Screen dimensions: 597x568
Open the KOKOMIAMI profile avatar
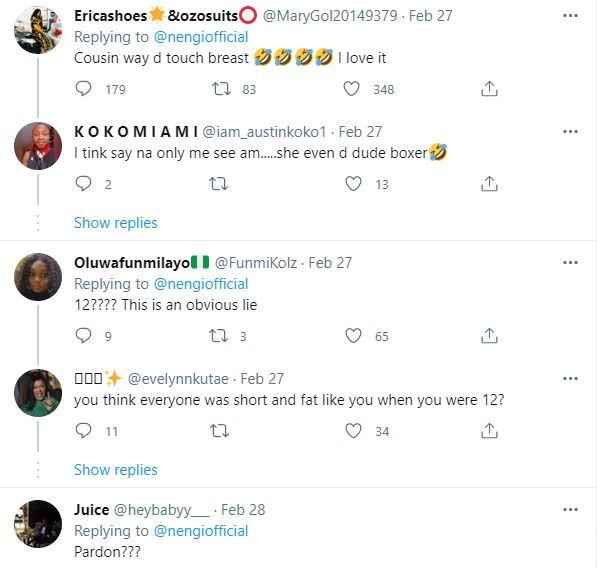[x=38, y=146]
